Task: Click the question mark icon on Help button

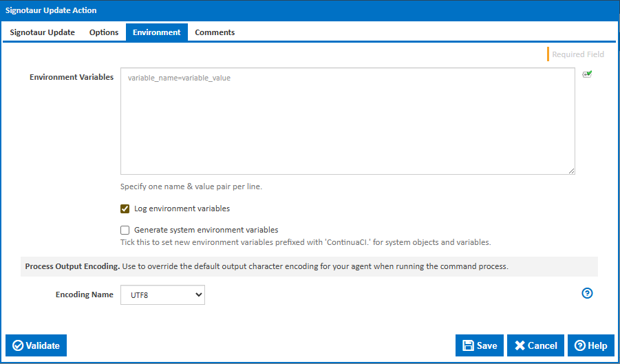Action: coord(580,345)
